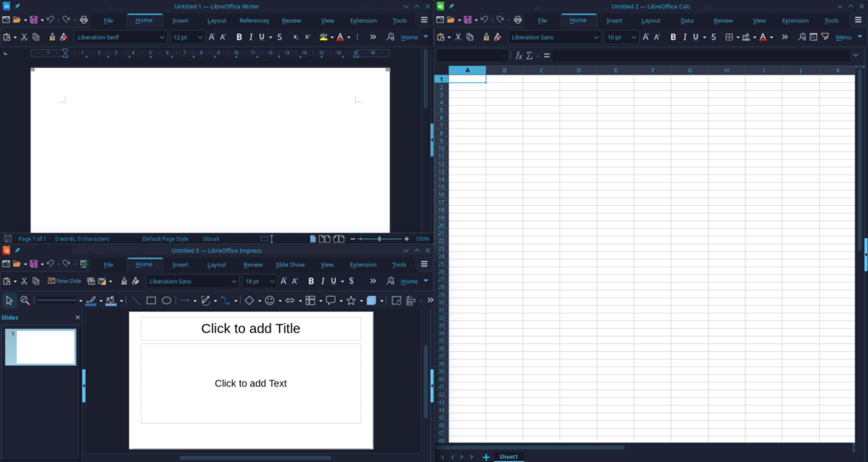Select the Zoom & Pan tool in Impress
The image size is (868, 462).
point(25,300)
